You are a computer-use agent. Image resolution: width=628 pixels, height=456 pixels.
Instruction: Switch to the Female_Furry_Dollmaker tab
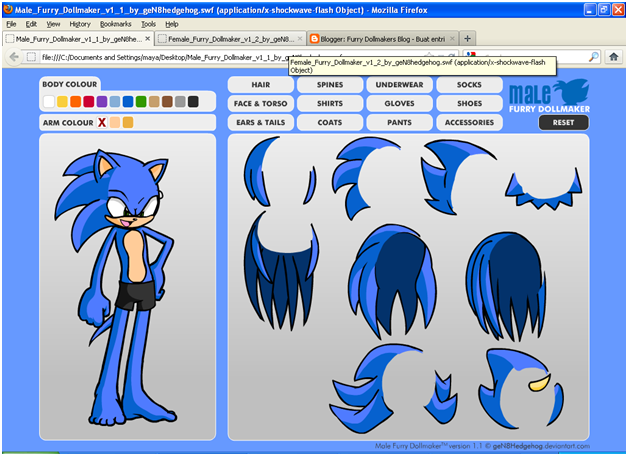click(x=230, y=39)
